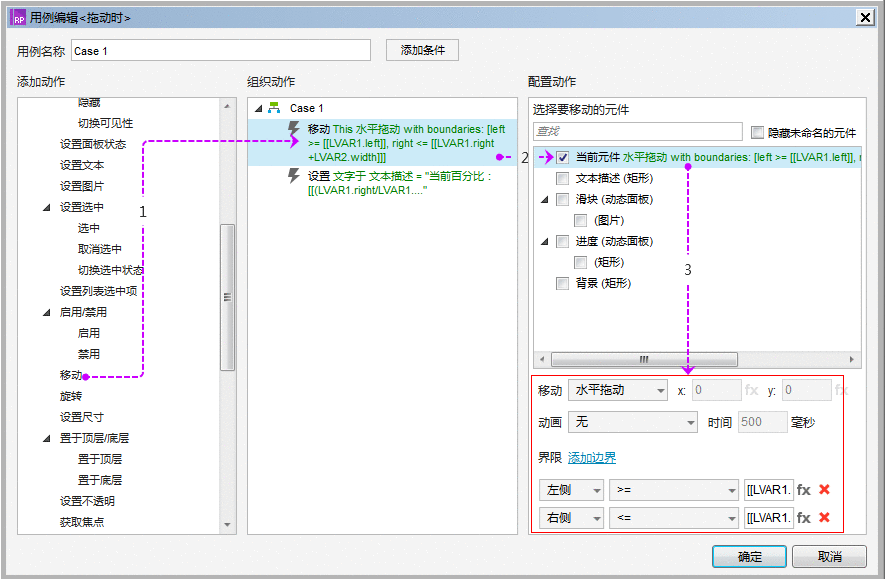Image resolution: width=885 pixels, height=579 pixels.
Task: Collapse the Case 1 node
Action: pyautogui.click(x=259, y=108)
